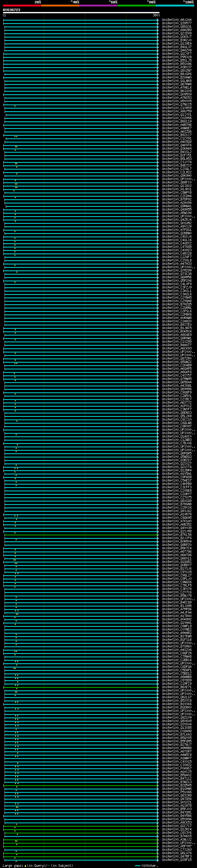Select label UniRef100_Q67RW8
The width and height of the screenshot is (197, 868).
(177, 84)
